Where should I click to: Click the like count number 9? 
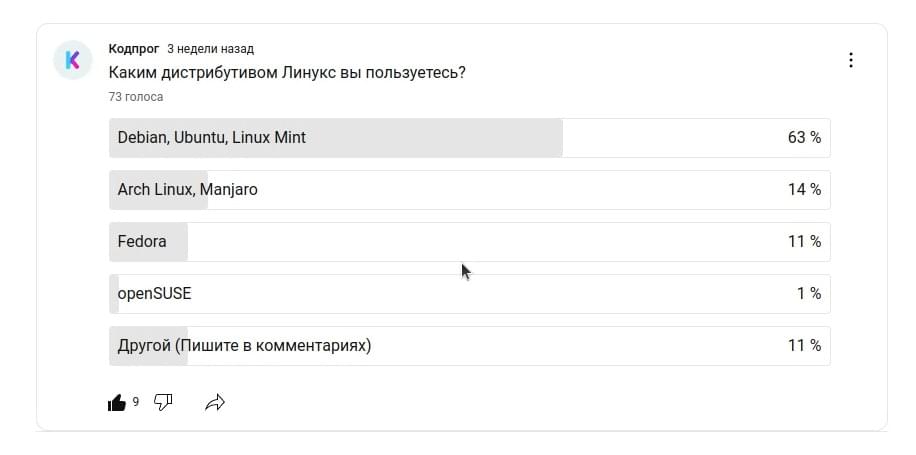136,402
